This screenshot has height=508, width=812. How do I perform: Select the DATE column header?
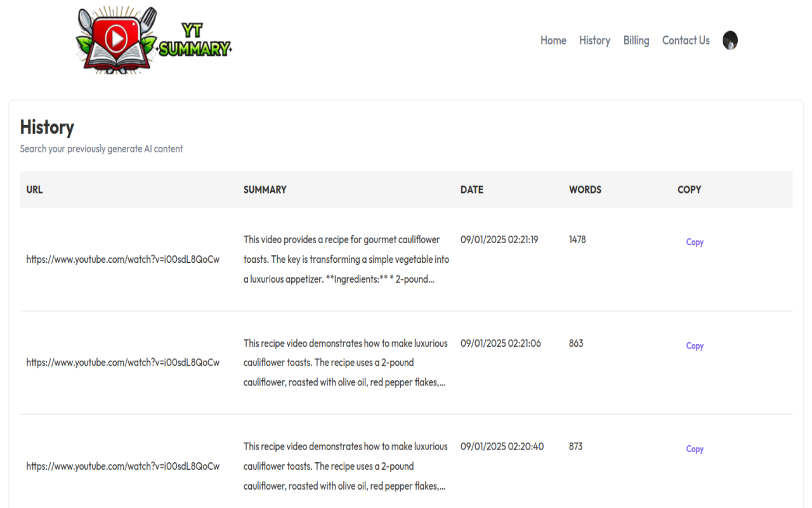(x=472, y=189)
